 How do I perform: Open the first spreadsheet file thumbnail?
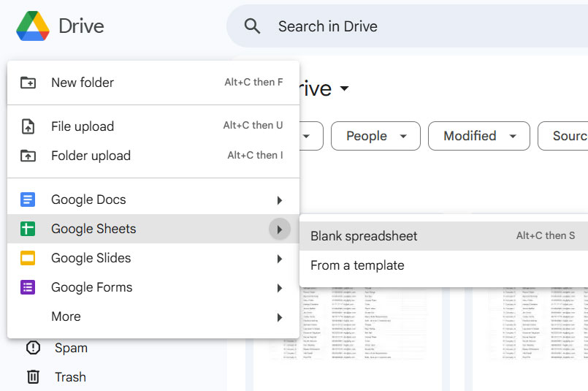pos(347,339)
